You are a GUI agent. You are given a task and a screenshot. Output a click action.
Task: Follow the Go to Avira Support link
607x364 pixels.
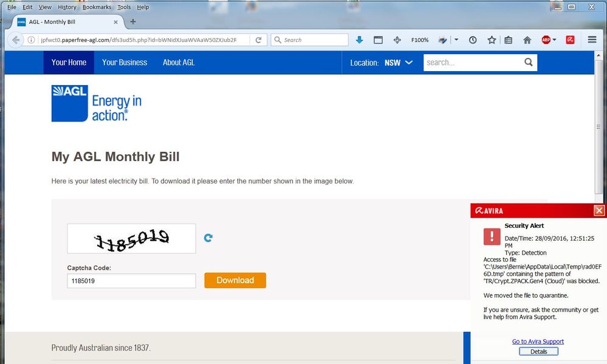(538, 342)
